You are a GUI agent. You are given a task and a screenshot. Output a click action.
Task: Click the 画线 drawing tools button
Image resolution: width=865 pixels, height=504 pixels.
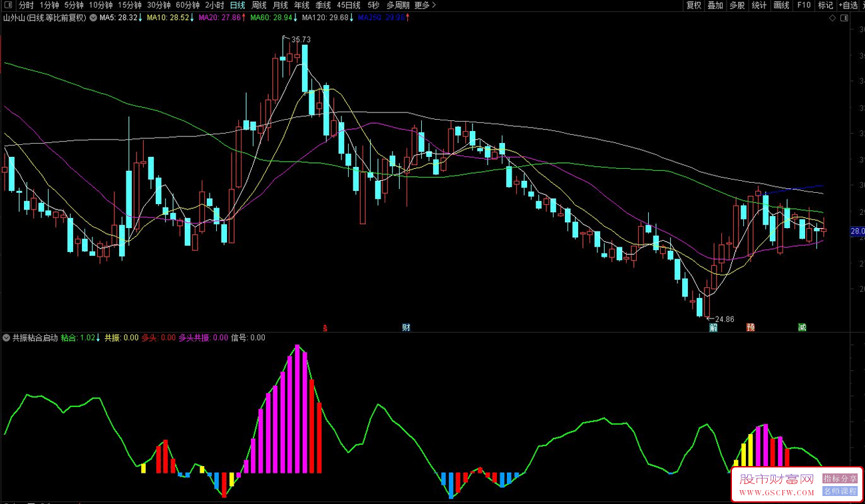coord(781,5)
